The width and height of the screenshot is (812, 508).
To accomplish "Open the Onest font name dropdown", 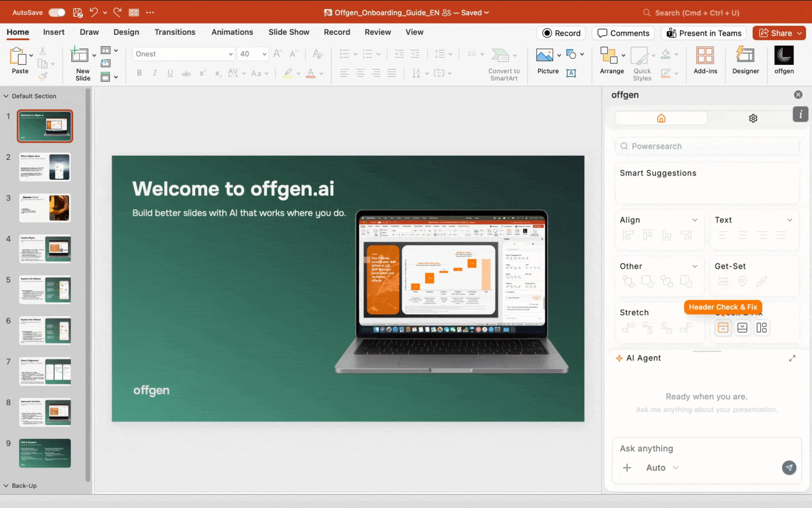I will [230, 54].
